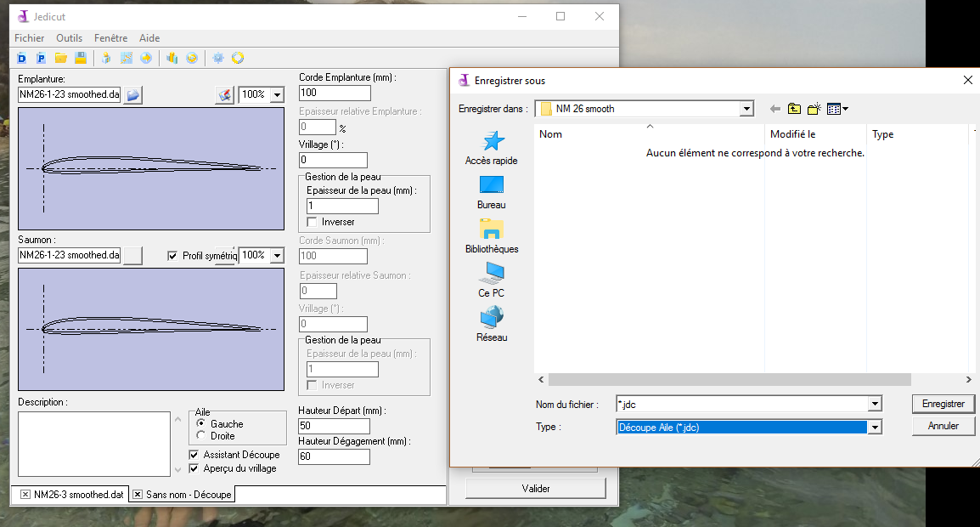Open the Type file format dropdown
The width and height of the screenshot is (980, 527).
point(875,428)
